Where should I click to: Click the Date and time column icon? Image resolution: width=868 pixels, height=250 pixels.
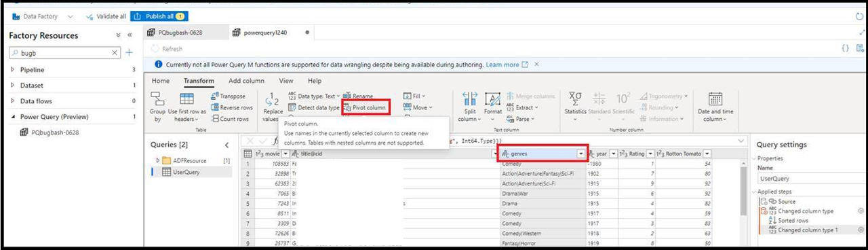coord(715,99)
